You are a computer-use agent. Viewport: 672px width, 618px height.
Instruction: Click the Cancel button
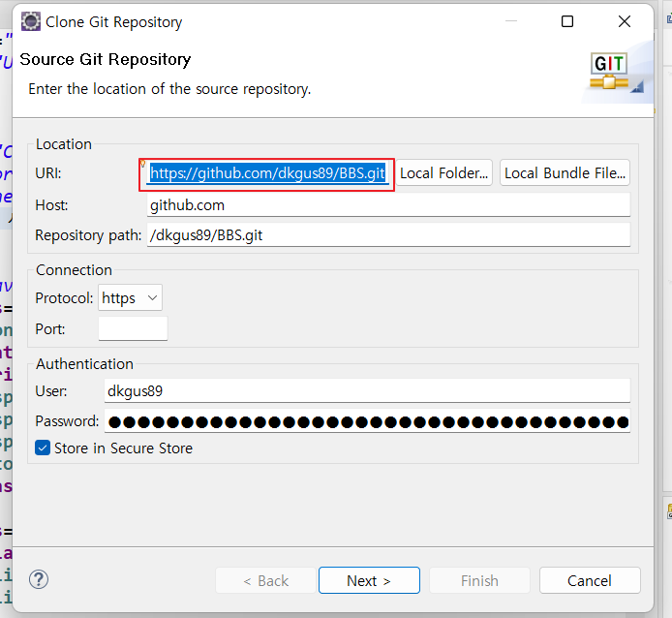coord(590,580)
